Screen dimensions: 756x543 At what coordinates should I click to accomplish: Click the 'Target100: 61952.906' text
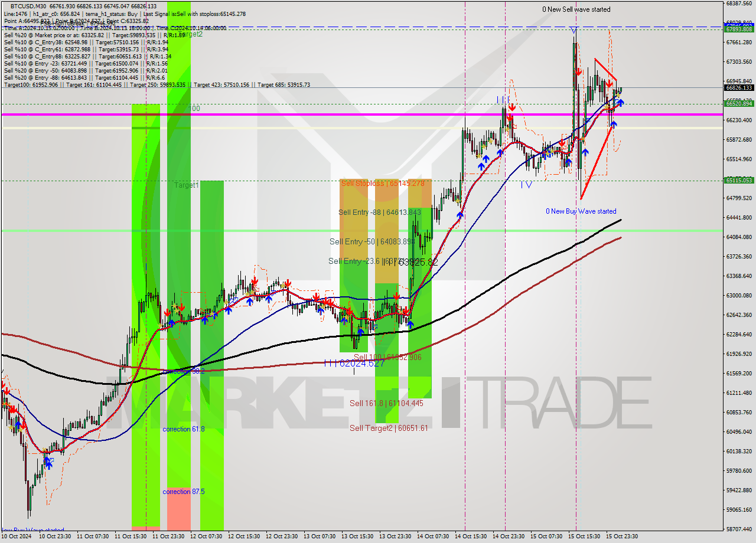tap(31, 84)
